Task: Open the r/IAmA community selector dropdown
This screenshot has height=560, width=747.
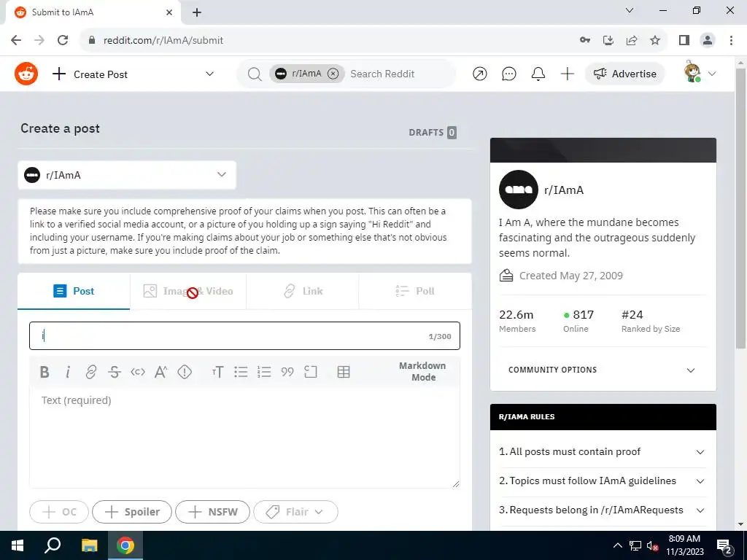Action: (x=127, y=175)
